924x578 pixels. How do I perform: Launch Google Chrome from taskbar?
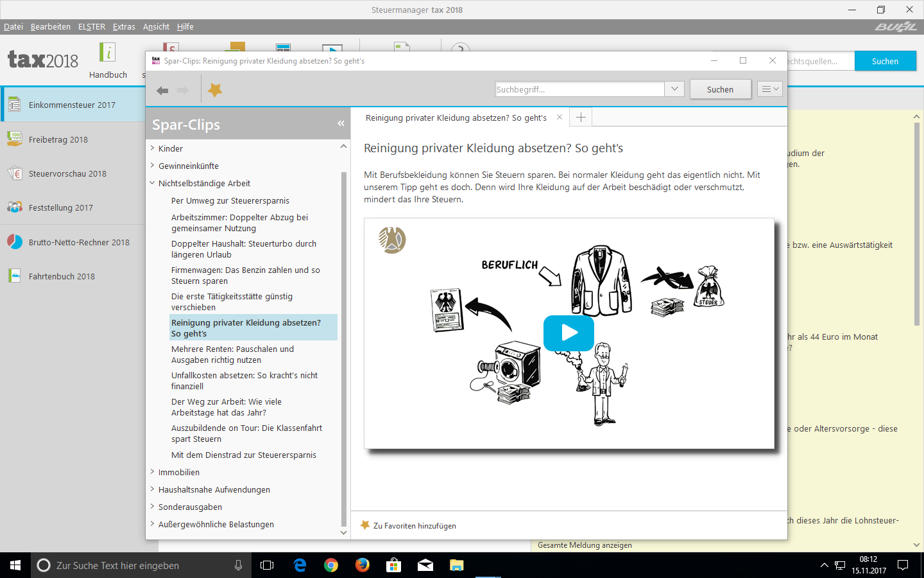tap(331, 565)
